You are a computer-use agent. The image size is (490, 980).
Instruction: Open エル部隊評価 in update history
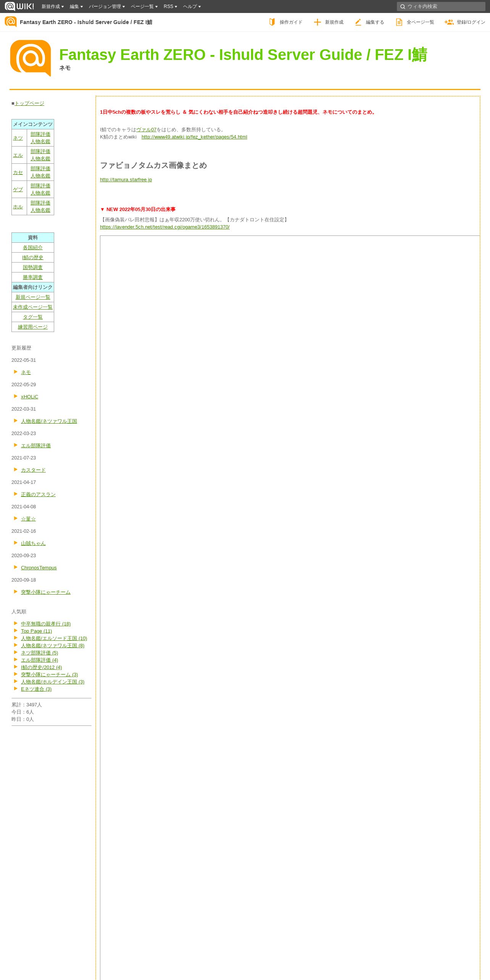[x=36, y=445]
